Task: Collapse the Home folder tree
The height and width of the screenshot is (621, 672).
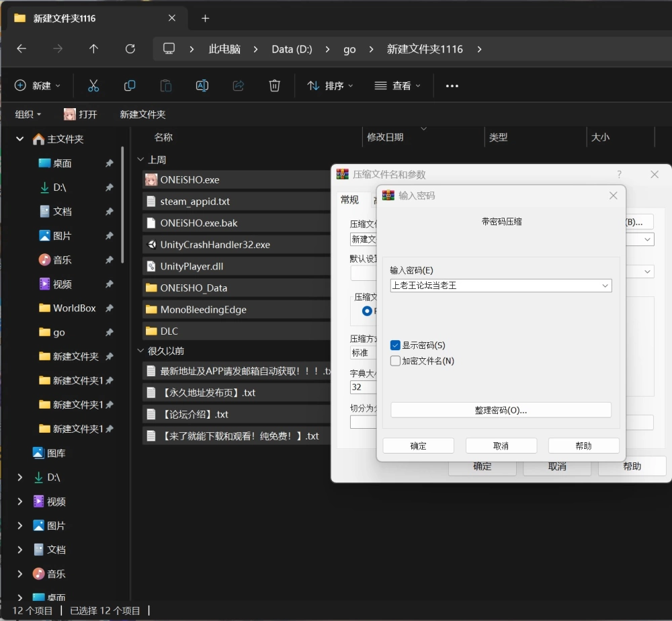Action: point(19,139)
